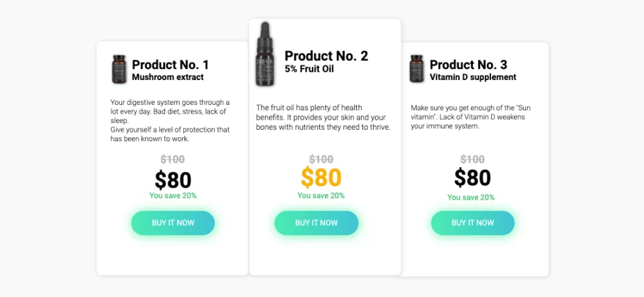Click the "Mushroom extract" subtitle
Viewport: 644px width, 297px height.
tap(168, 77)
